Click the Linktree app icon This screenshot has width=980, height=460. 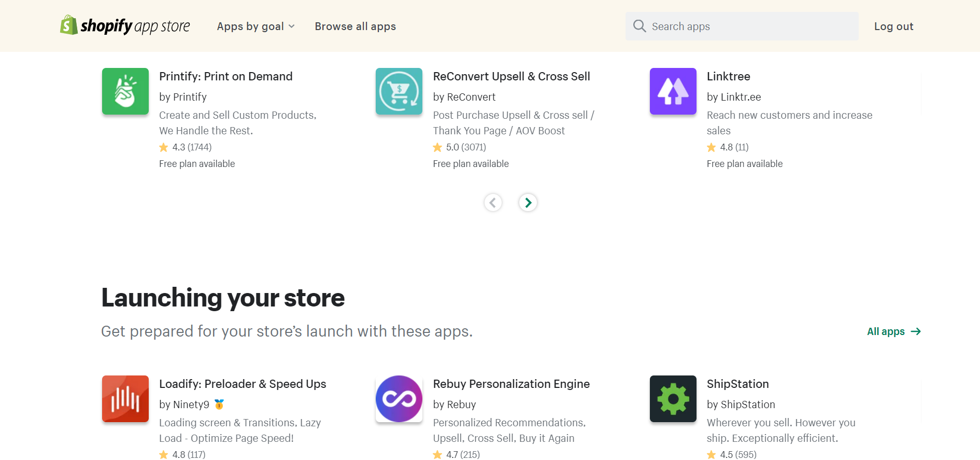pos(673,91)
